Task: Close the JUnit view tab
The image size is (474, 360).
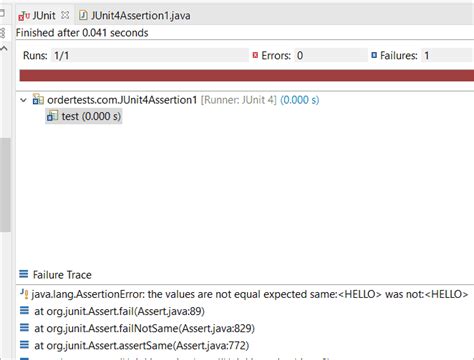Action: (65, 15)
